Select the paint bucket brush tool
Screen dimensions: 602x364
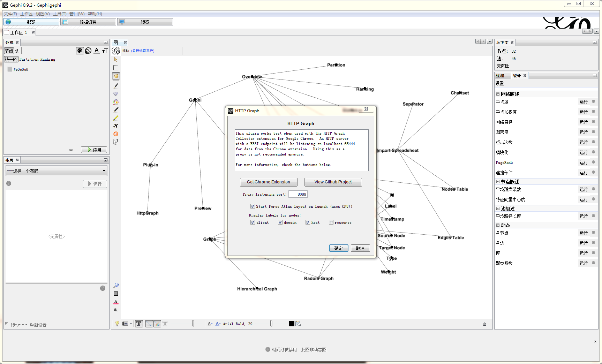[x=116, y=102]
